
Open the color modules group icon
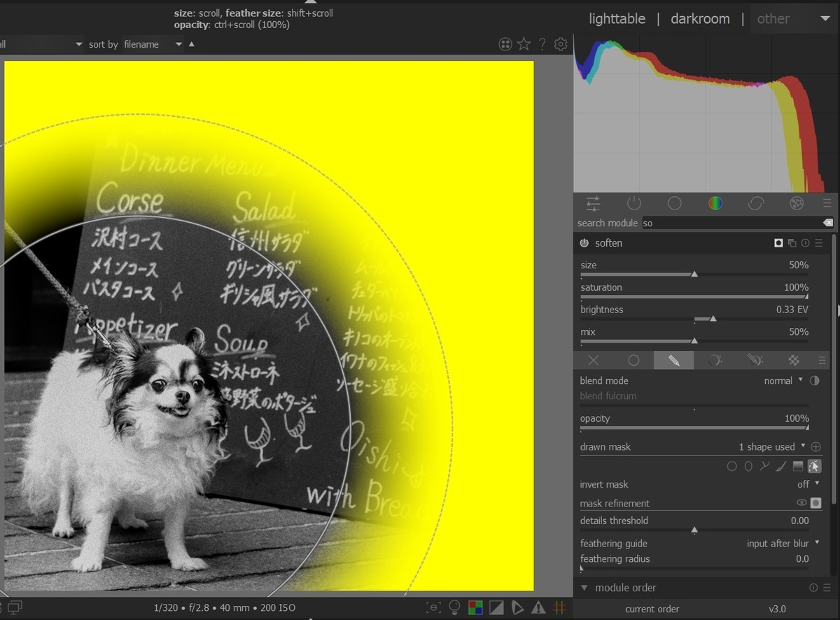(715, 203)
